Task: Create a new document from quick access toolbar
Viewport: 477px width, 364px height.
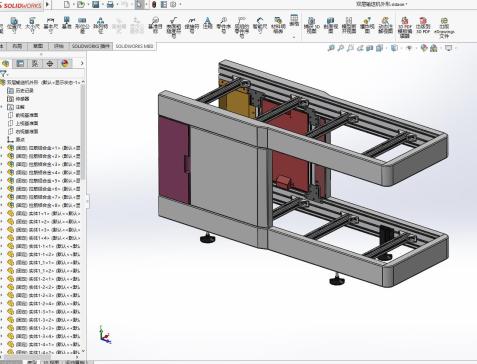Action: (x=67, y=5)
